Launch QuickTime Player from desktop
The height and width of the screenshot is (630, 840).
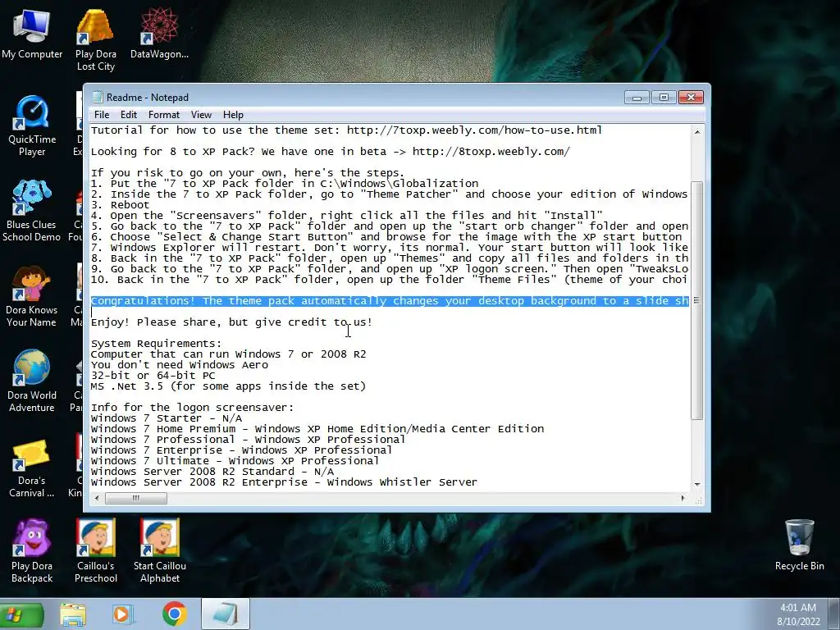coord(32,126)
